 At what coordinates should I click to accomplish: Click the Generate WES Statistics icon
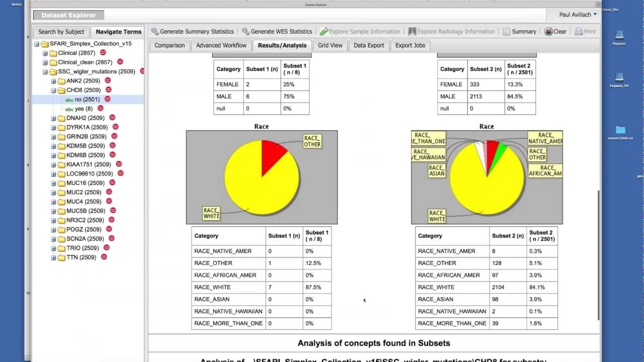coord(246,31)
